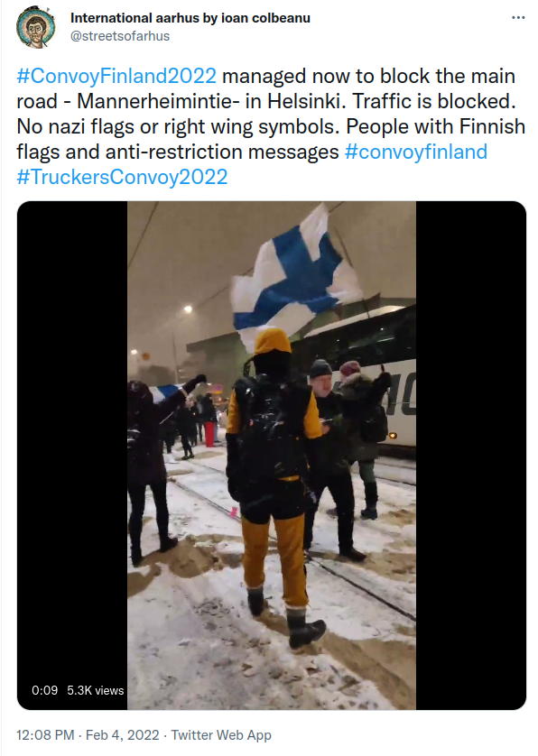Screen dimensions: 538x756
Task: Click the large Finnish flag in the video
Action: [x=296, y=272]
